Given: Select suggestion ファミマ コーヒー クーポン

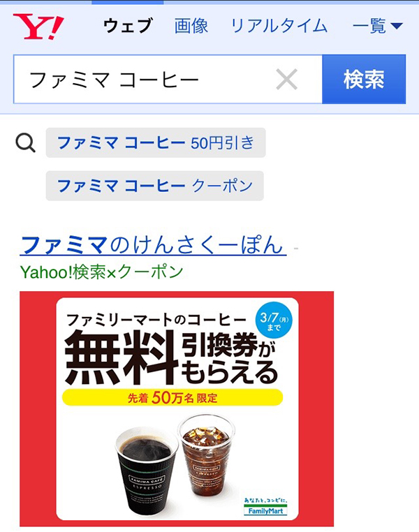Looking at the screenshot, I should click(x=155, y=186).
